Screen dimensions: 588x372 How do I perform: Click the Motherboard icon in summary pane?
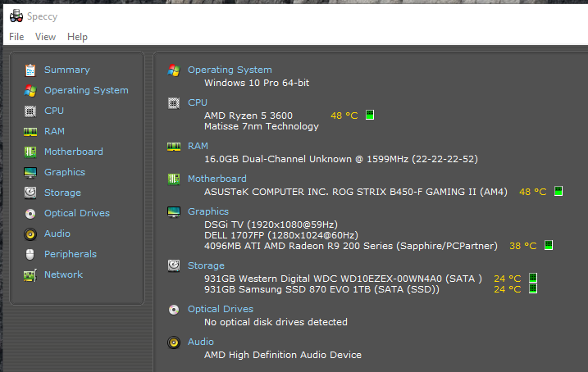[x=174, y=179]
